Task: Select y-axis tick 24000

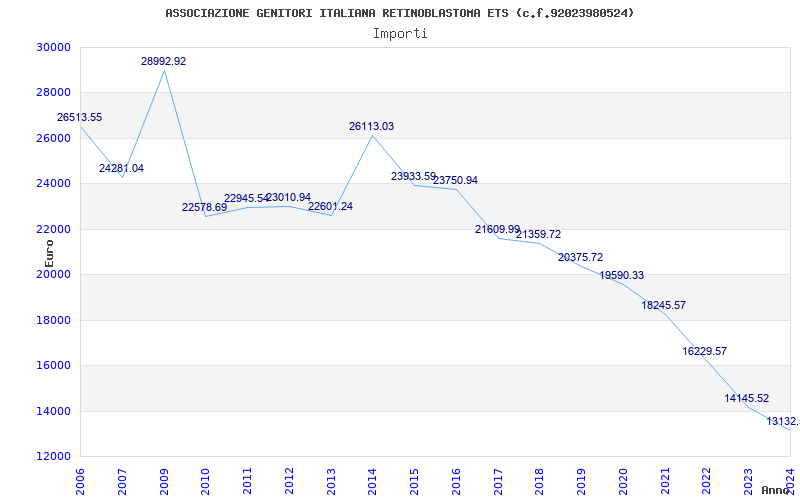Action: click(x=53, y=184)
